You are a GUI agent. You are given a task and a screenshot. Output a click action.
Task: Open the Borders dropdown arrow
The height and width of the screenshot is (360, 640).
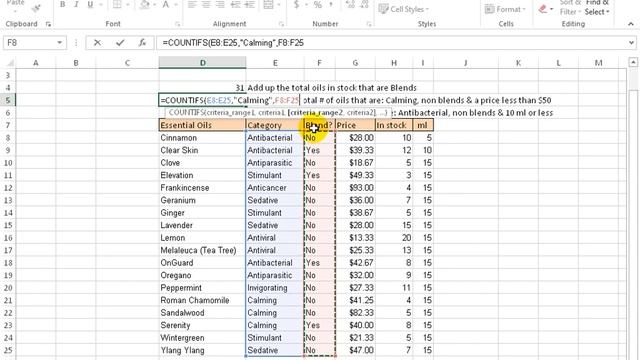[x=128, y=4]
